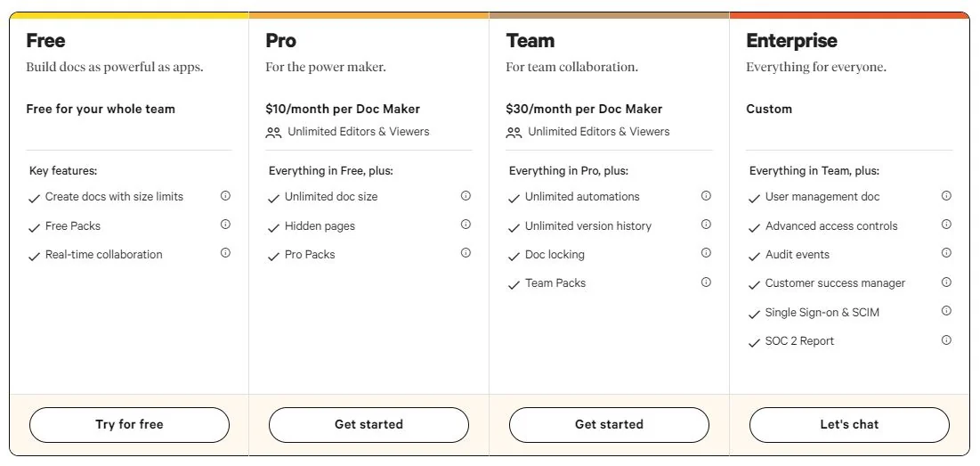Open info for Create docs with size limits
Viewport: 980px width, 466px height.
(225, 196)
